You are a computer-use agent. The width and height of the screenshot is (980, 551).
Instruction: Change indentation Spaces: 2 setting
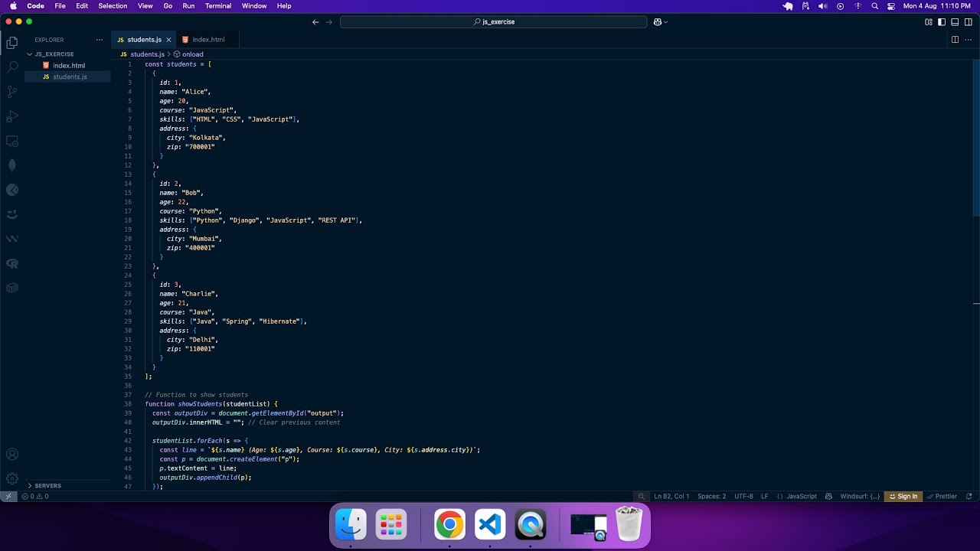(x=711, y=497)
